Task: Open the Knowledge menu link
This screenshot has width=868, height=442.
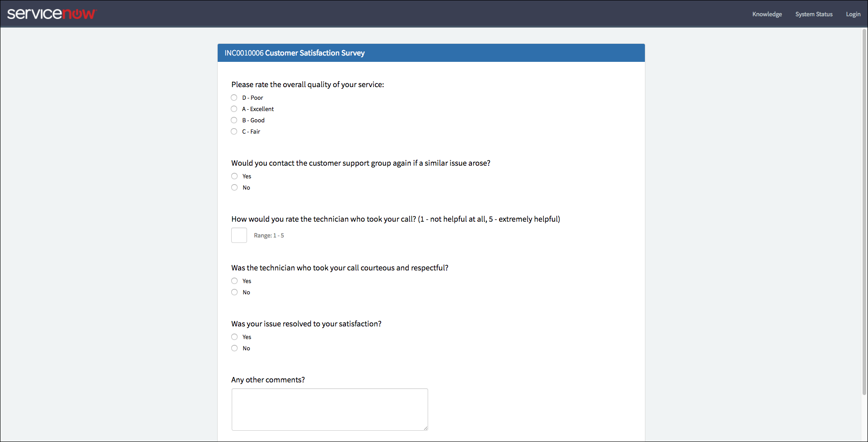Action: coord(767,14)
